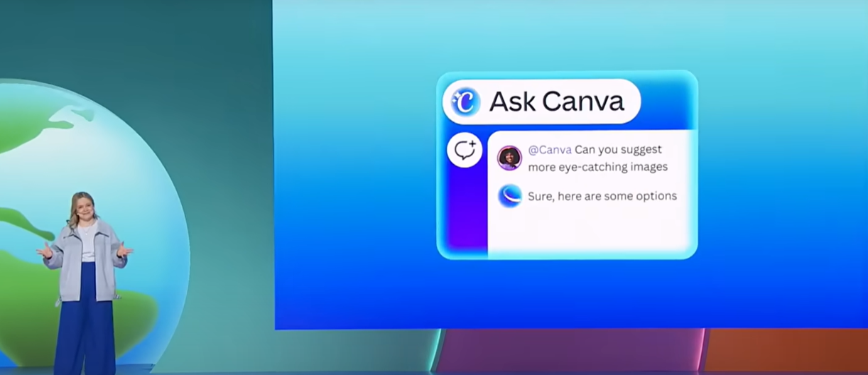Click the Canva sparkle C logo icon
This screenshot has height=375, width=868.
[466, 102]
